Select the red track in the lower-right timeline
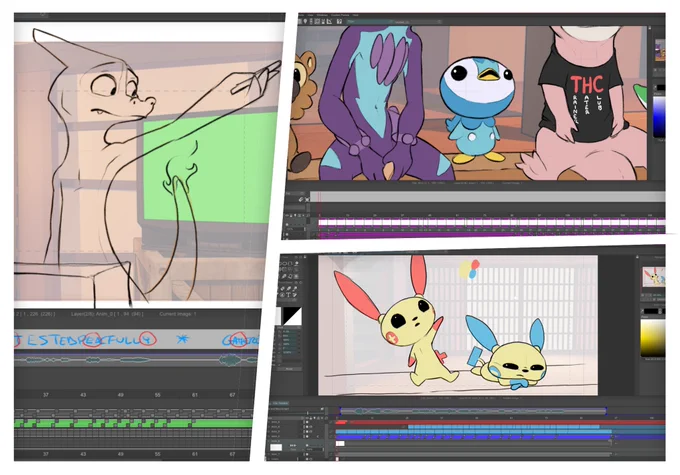Image resolution: width=680 pixels, height=475 pixels. coord(499,423)
